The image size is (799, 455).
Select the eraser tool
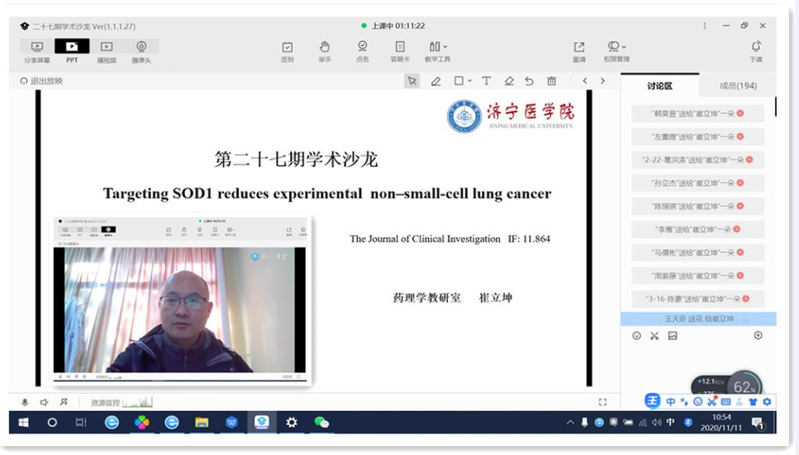(509, 81)
